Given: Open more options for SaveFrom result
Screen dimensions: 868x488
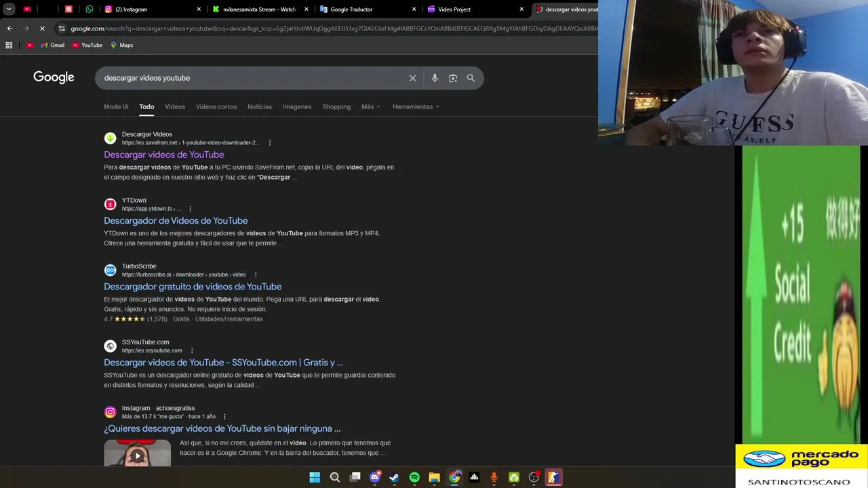Looking at the screenshot, I should [x=270, y=143].
